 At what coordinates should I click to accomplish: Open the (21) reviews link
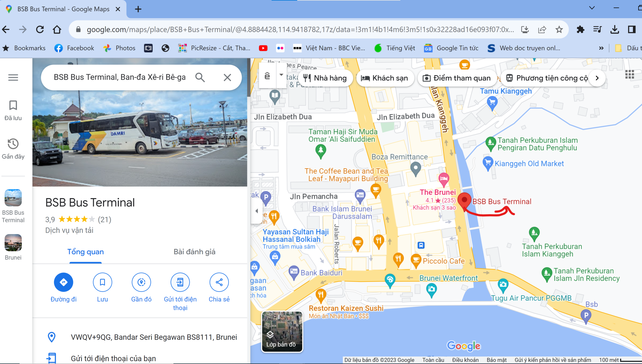pyautogui.click(x=104, y=219)
